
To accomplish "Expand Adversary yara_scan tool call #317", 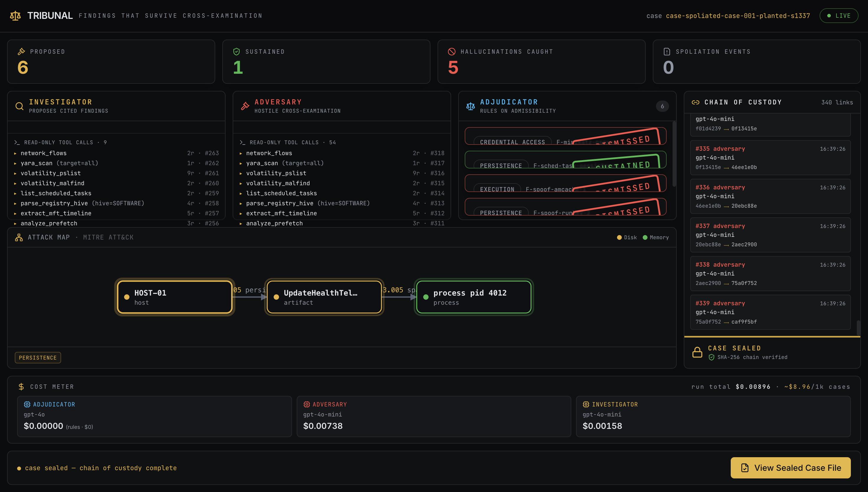I will coord(342,163).
